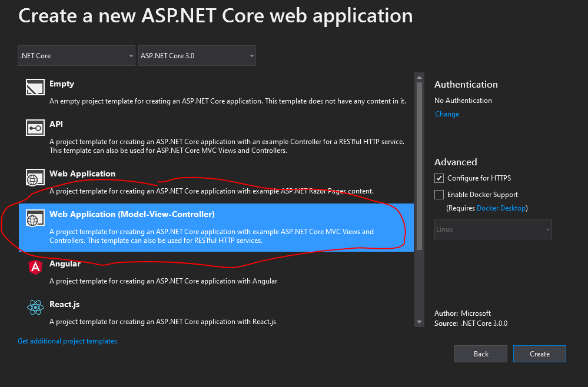Open the .NET Core framework dropdown
The height and width of the screenshot is (387, 588).
76,55
